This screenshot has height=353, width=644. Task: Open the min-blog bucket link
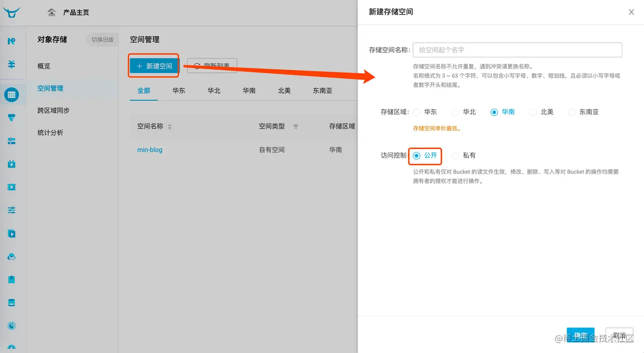coord(150,150)
